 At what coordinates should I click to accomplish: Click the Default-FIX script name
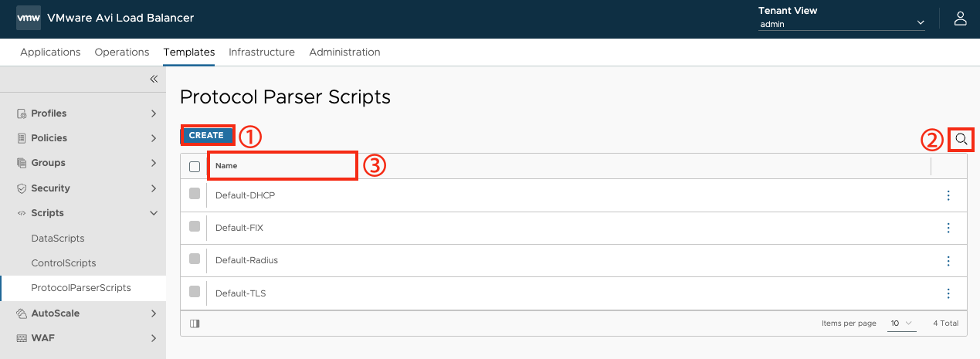coord(239,228)
